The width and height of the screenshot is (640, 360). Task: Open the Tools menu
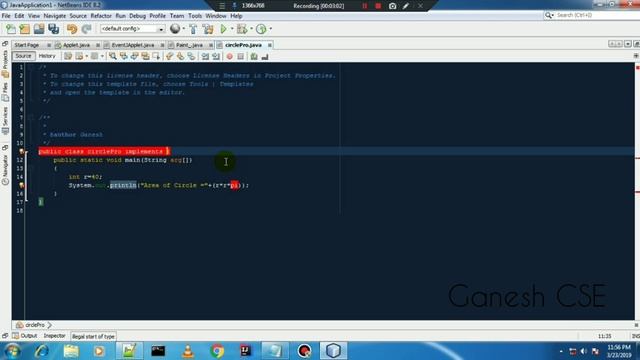point(195,16)
